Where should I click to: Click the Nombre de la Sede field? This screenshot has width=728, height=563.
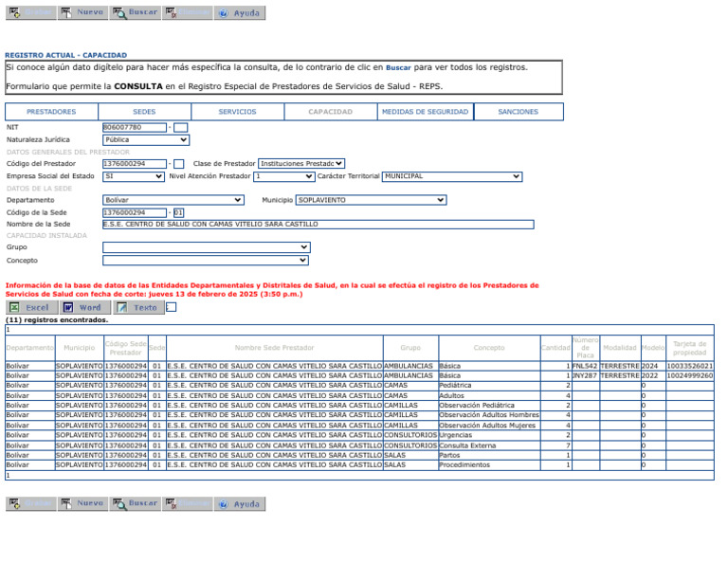(x=318, y=225)
